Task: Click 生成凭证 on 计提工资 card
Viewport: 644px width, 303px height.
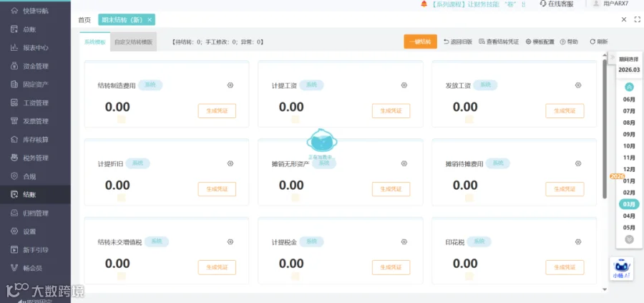Action: click(x=391, y=110)
